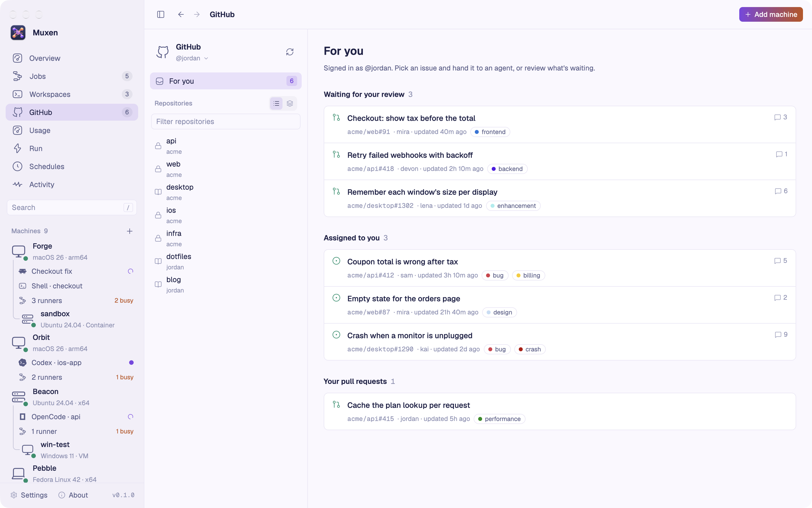Image resolution: width=812 pixels, height=508 pixels.
Task: Click the pull request icon for Remember each window's size
Action: [x=336, y=191]
